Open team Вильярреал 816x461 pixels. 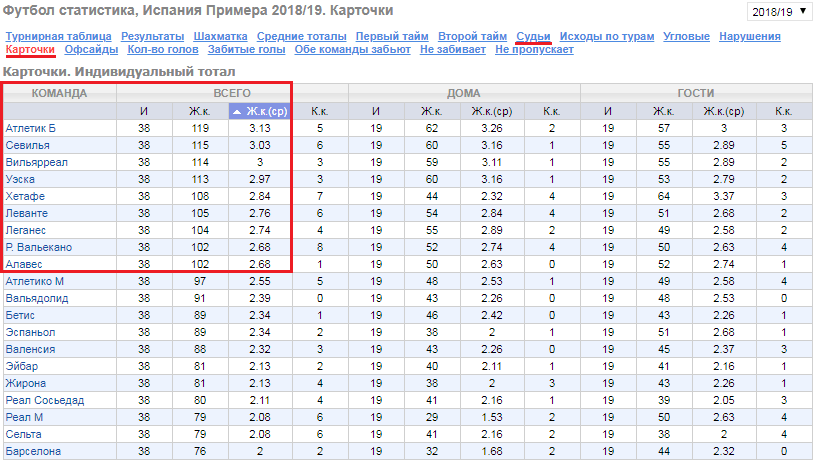(36, 162)
